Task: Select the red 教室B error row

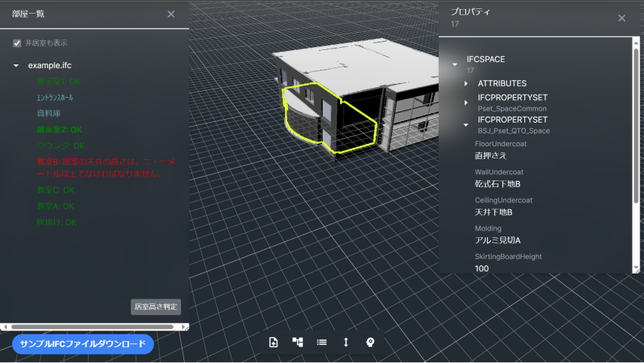Action: (106, 167)
